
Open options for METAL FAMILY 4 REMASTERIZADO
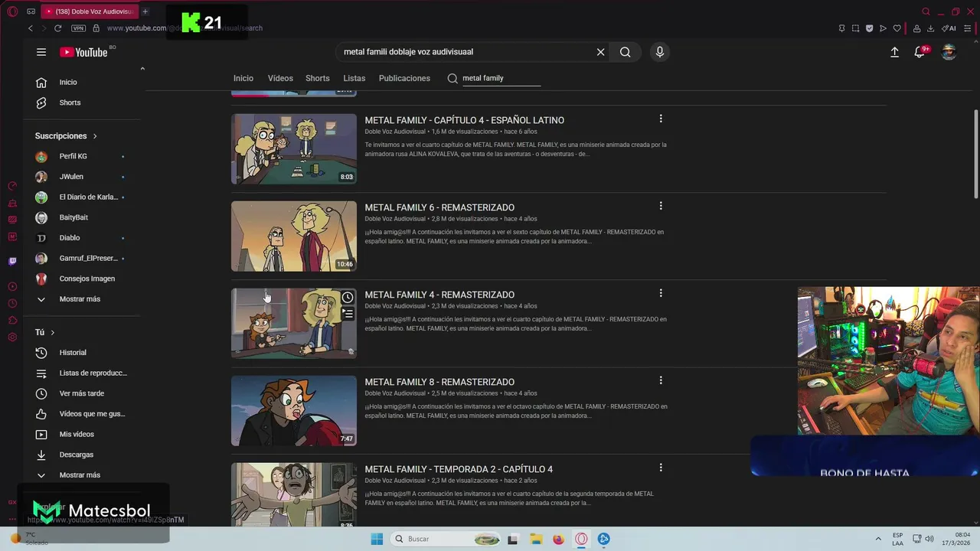[x=661, y=293]
